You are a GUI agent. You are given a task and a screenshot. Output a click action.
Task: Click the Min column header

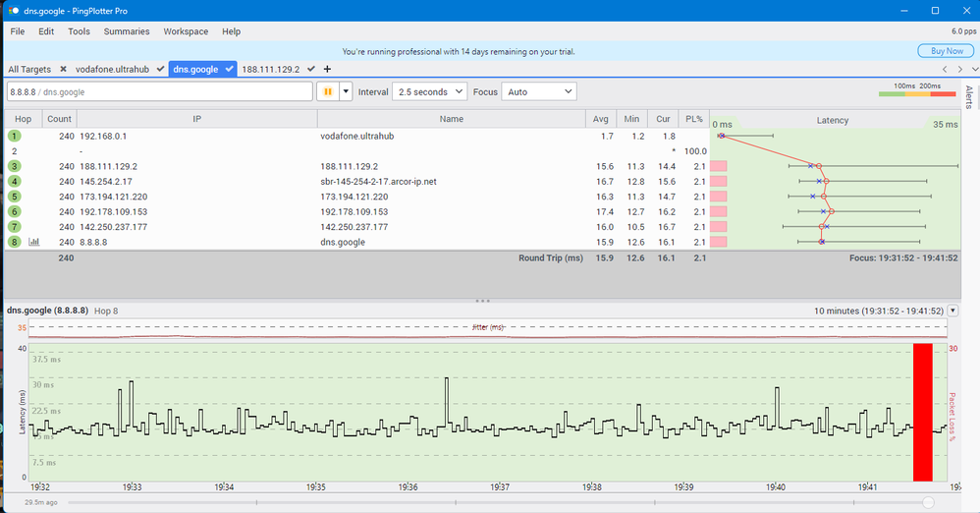coord(631,119)
